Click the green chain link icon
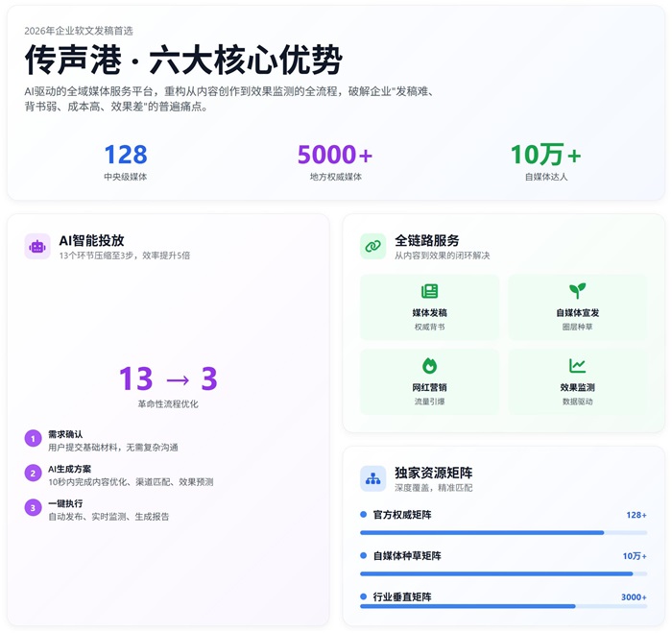The image size is (672, 633). point(372,247)
